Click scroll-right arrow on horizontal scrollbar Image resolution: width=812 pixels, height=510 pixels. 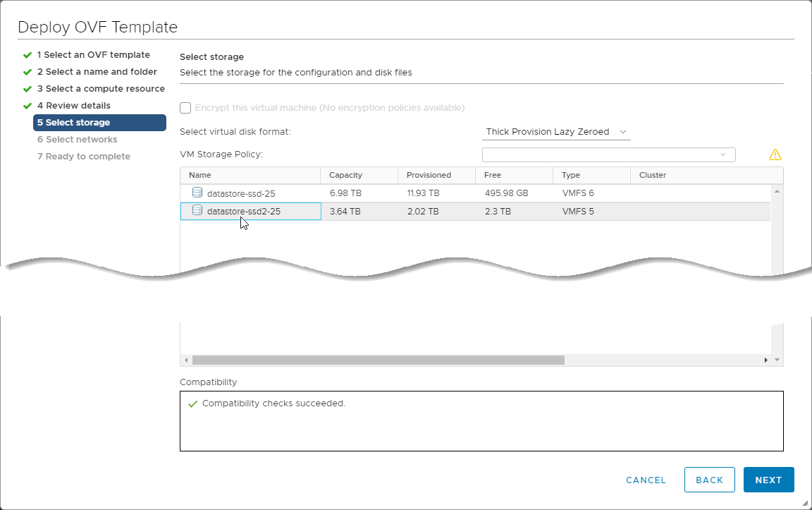coord(765,360)
